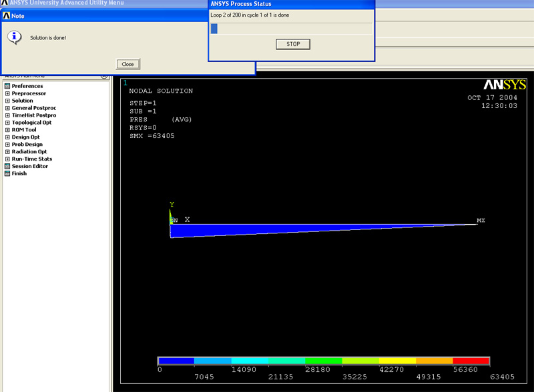
Task: Click the legend value "42270"
Action: click(391, 369)
